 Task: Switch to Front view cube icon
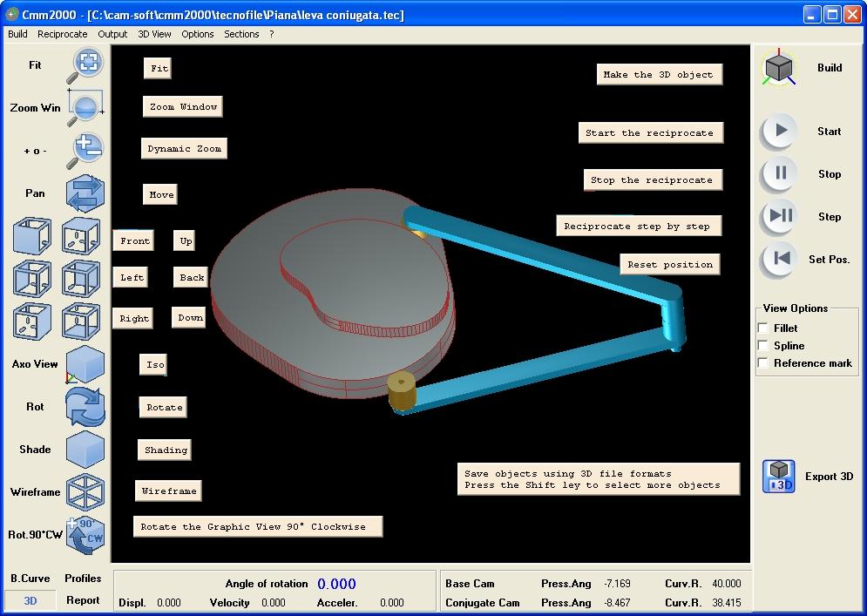click(32, 236)
